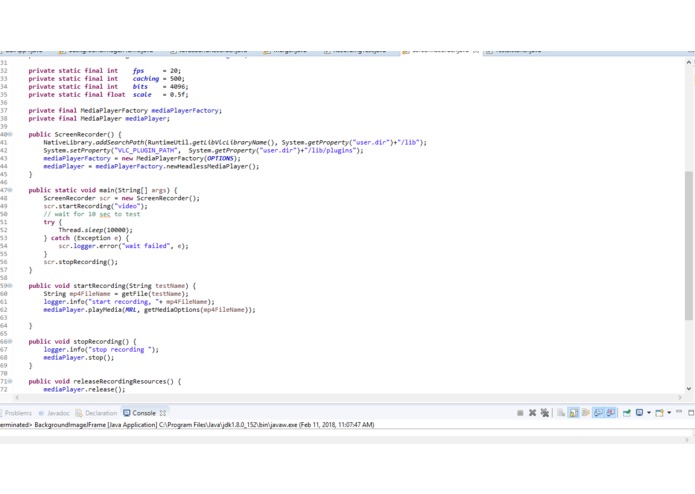Screen dimensions: 695x494
Task: Click the editor scrollbar down arrow
Action: pyautogui.click(x=688, y=389)
